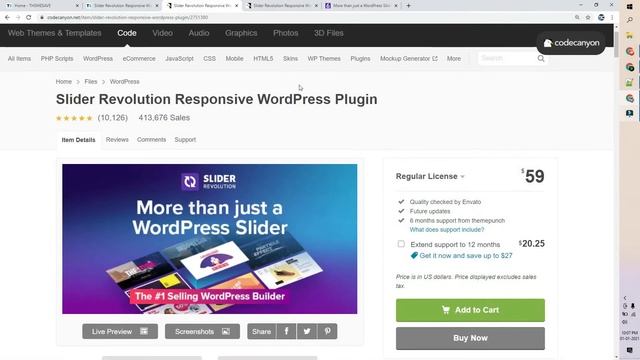Open the Reviews tab

[x=117, y=140]
